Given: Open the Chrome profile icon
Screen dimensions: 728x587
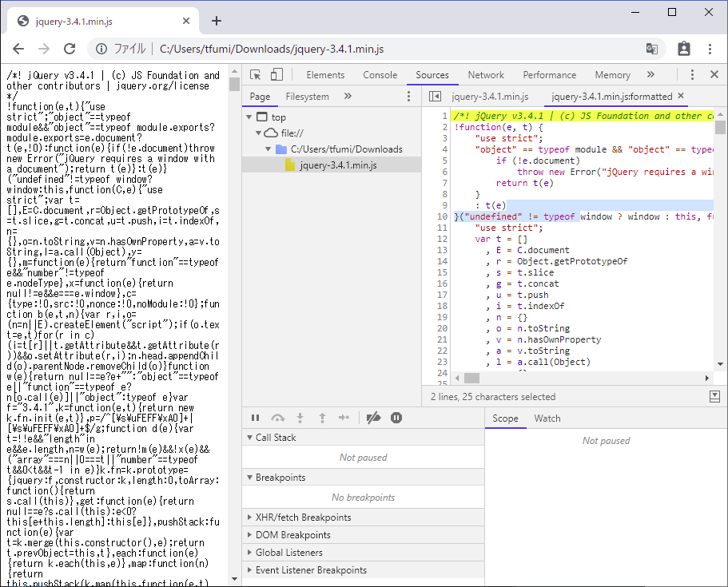Looking at the screenshot, I should pos(684,49).
